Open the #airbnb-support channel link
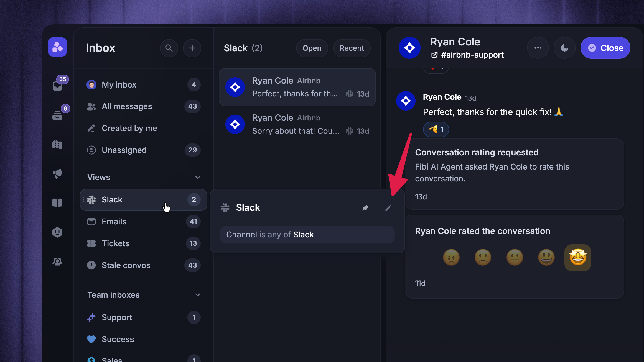Viewport: 644px width, 362px height. point(468,55)
